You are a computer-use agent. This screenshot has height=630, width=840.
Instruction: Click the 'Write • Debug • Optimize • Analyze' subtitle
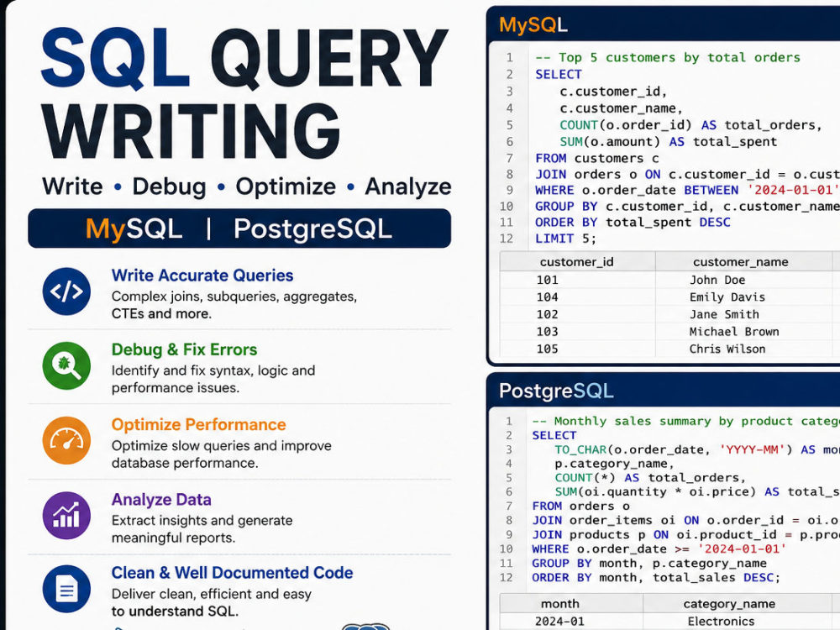tap(246, 186)
